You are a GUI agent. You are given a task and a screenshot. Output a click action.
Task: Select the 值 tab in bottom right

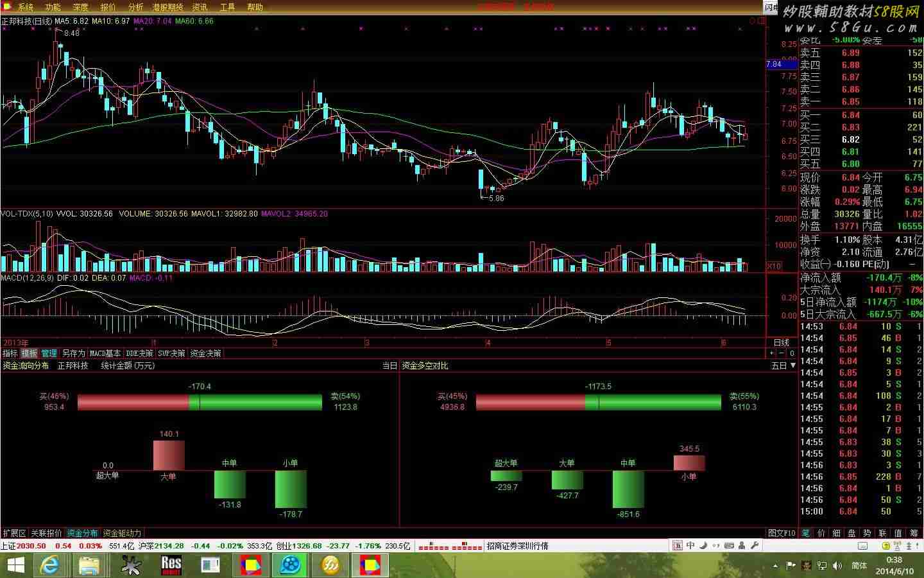(898, 533)
